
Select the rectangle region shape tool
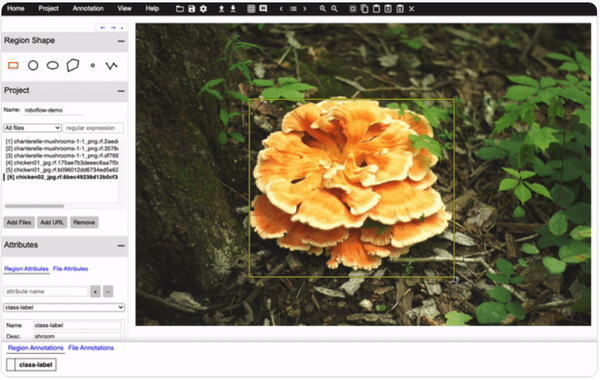coord(13,65)
